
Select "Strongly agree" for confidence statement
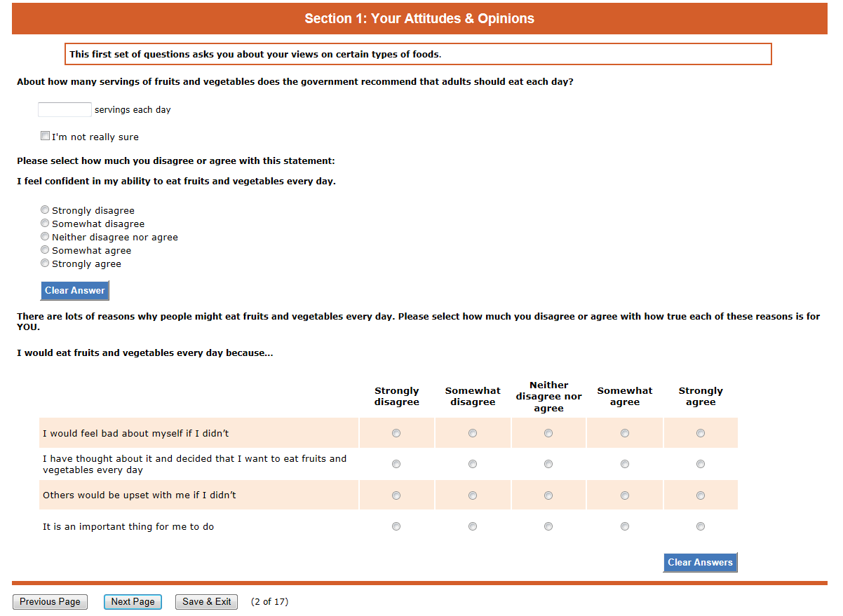click(46, 263)
